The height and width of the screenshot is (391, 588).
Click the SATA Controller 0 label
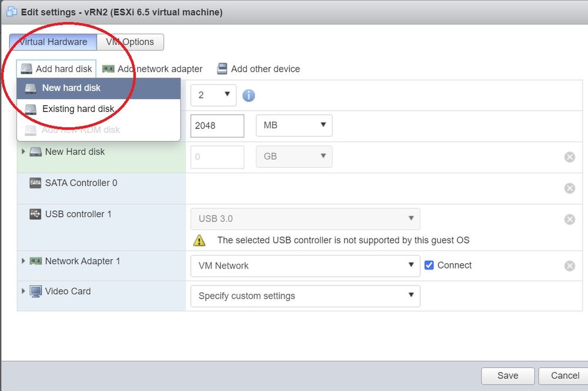(81, 183)
